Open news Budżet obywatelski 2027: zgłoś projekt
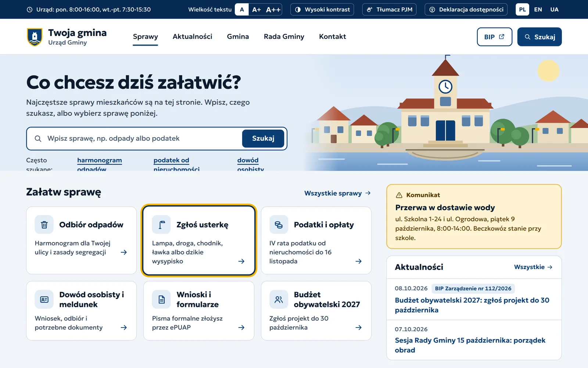Screen dimensions: 588x368 click(472, 305)
